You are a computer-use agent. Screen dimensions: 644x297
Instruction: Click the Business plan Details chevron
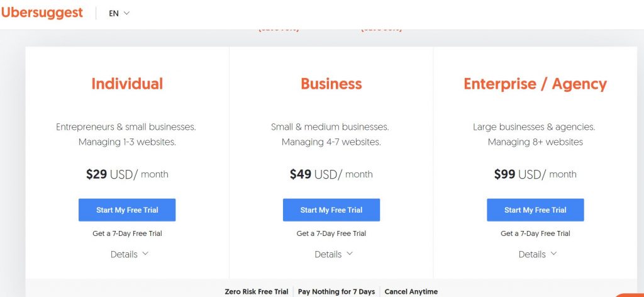350,254
